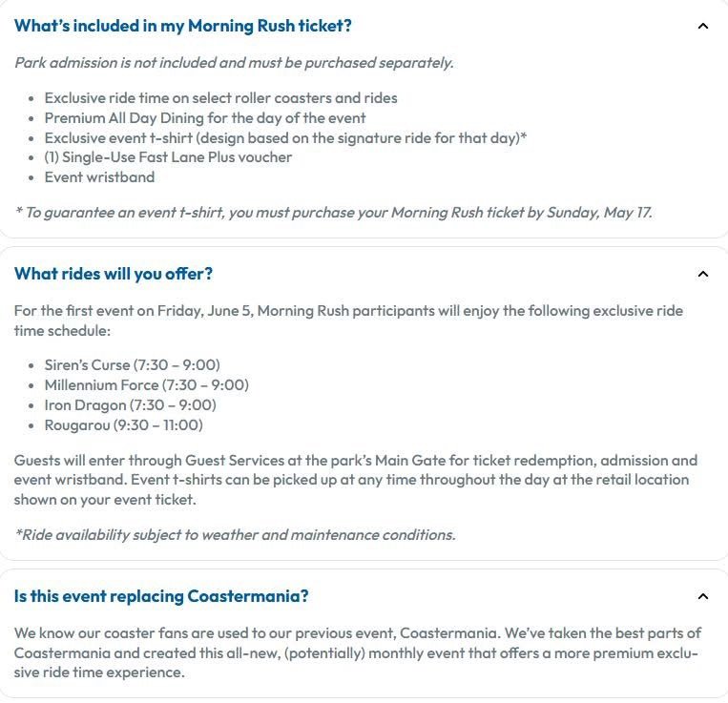Image resolution: width=728 pixels, height=703 pixels.
Task: Click the "What's included in my Morning Rush ticket?" heading
Action: pyautogui.click(x=183, y=26)
